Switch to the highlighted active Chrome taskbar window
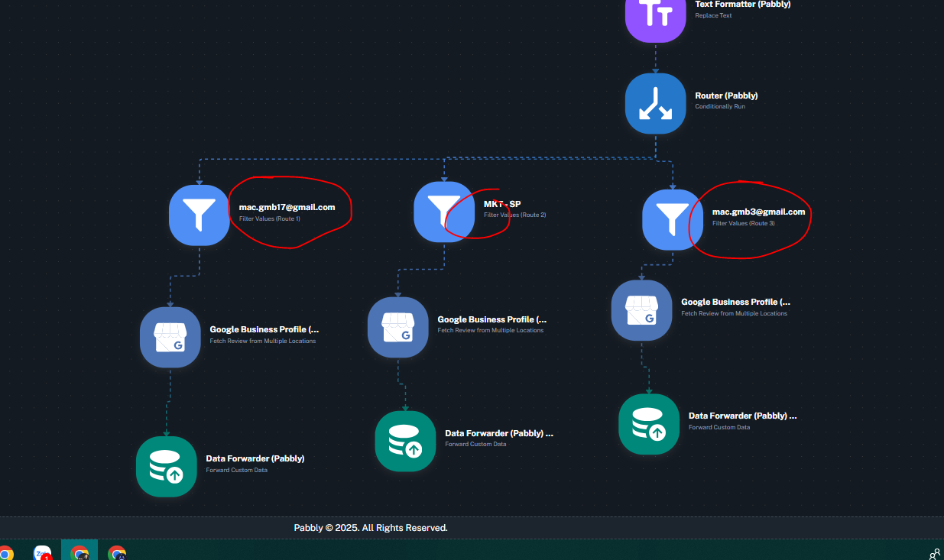Screen dimensions: 944x560 [x=79, y=552]
